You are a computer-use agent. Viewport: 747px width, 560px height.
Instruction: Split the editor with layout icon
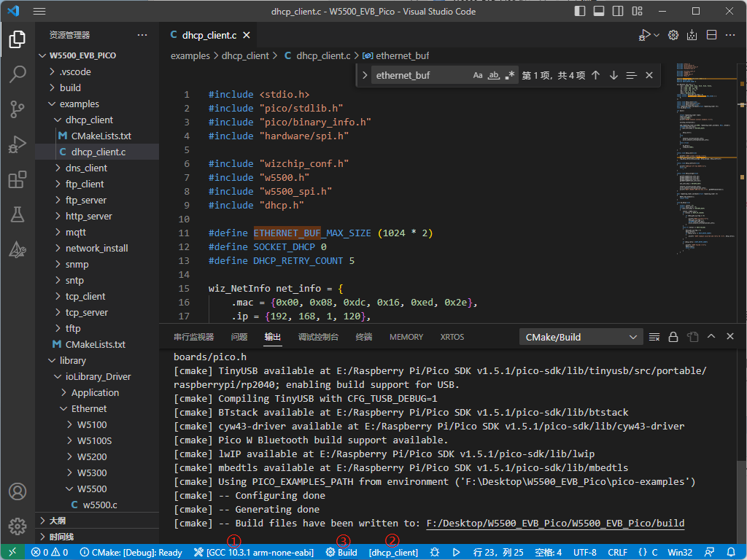coord(711,35)
